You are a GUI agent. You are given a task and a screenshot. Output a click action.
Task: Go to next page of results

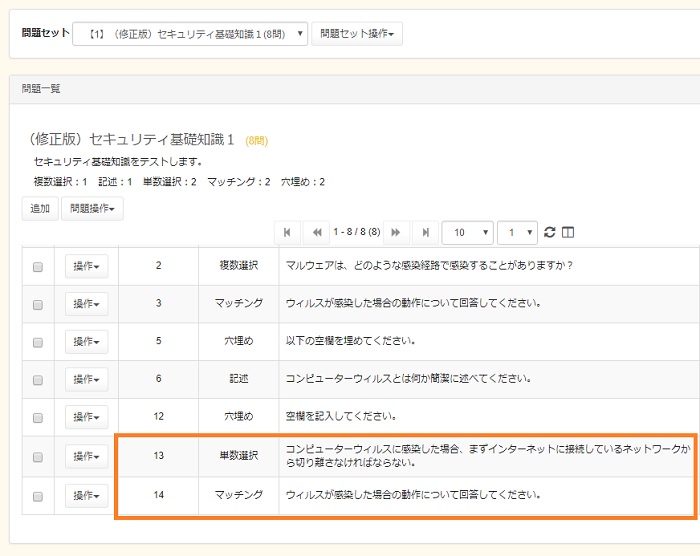click(396, 232)
